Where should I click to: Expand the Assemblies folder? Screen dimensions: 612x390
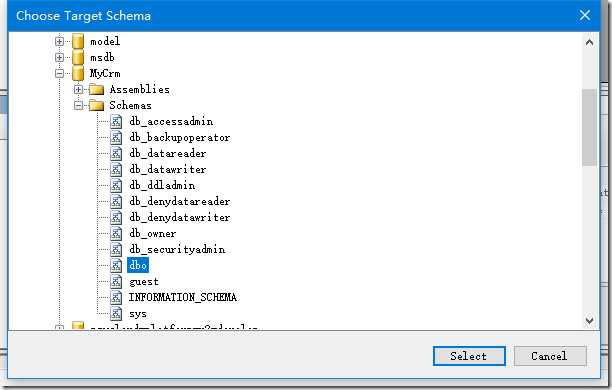click(x=78, y=89)
